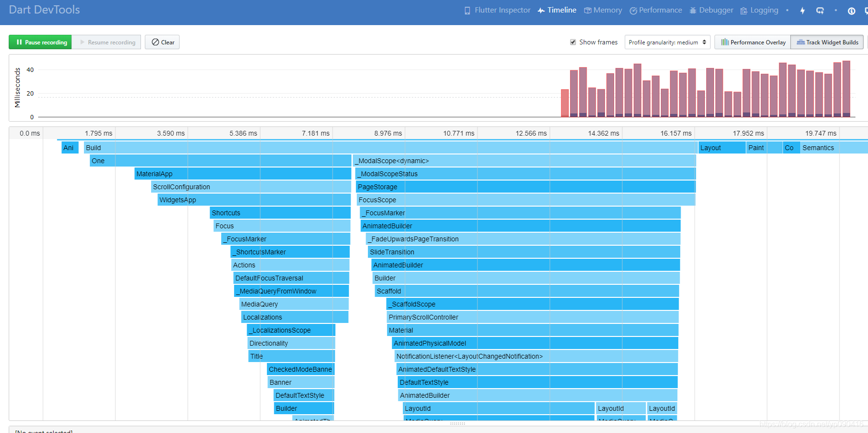This screenshot has height=433, width=868.
Task: Select the _MediaQueryFromWindow flame bar
Action: (292, 291)
